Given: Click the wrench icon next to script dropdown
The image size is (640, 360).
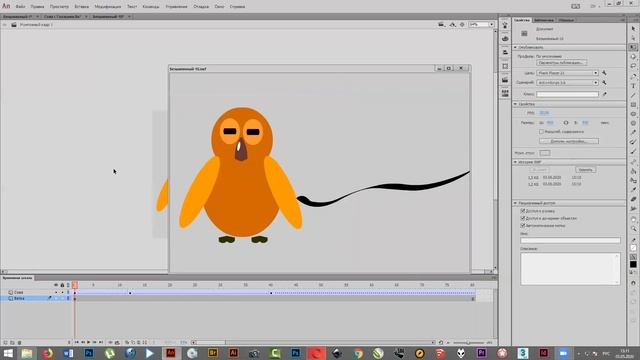Looking at the screenshot, I should click(x=604, y=82).
